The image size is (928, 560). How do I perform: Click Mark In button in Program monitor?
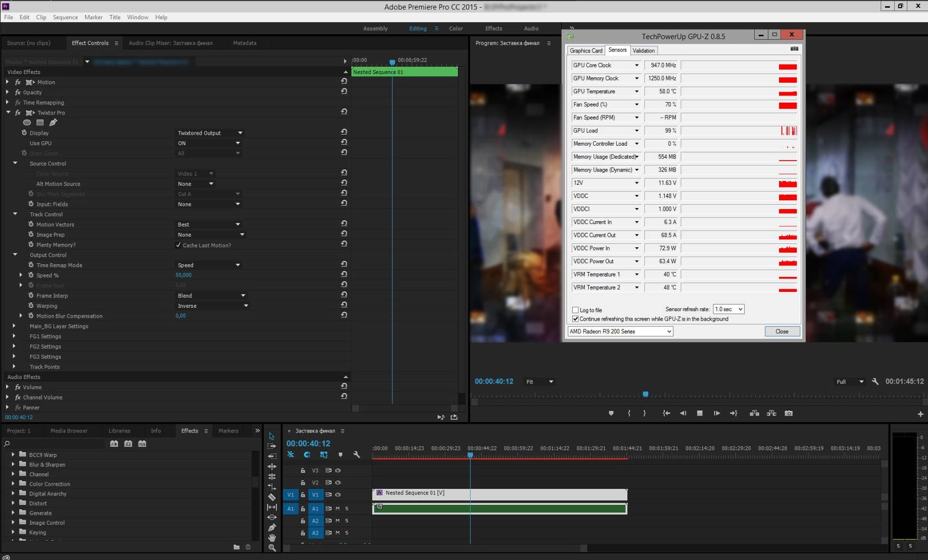click(x=629, y=413)
